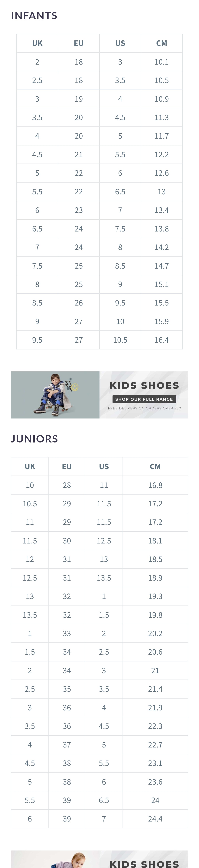The height and width of the screenshot is (868, 199).
Task: Click the EU column header in Juniors table
Action: pyautogui.click(x=67, y=466)
